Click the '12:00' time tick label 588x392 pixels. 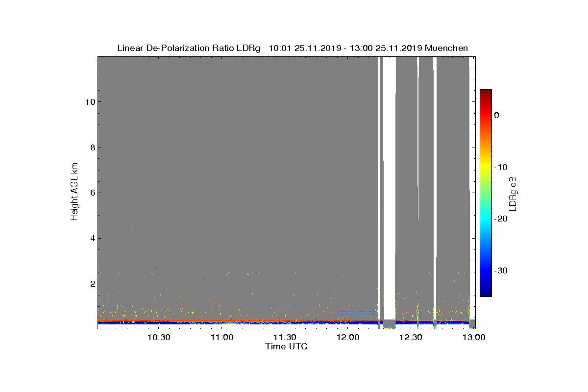tap(348, 337)
